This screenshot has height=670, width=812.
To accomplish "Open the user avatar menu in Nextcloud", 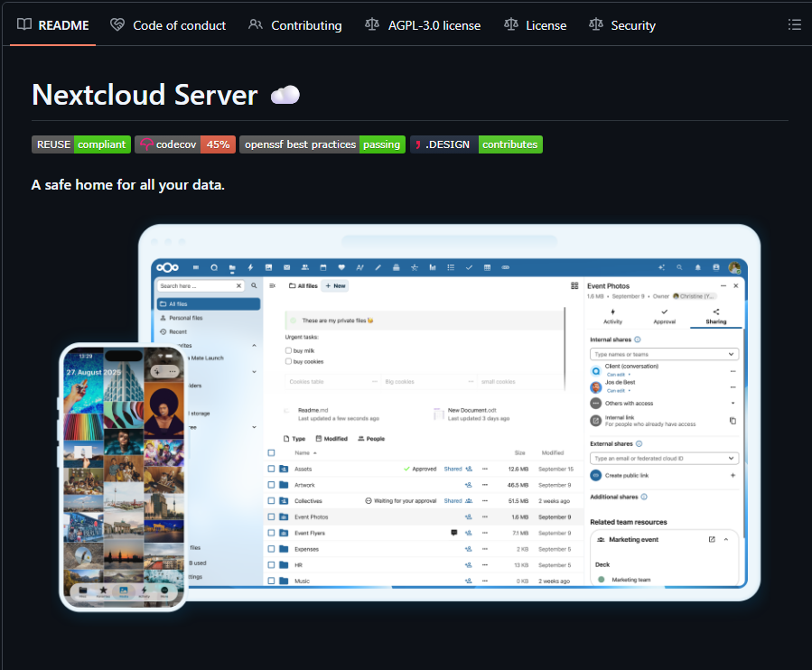I will 734,267.
